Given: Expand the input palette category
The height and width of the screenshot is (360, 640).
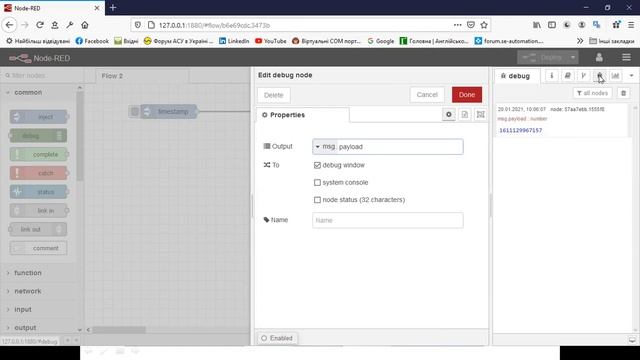Looking at the screenshot, I should coord(23,309).
